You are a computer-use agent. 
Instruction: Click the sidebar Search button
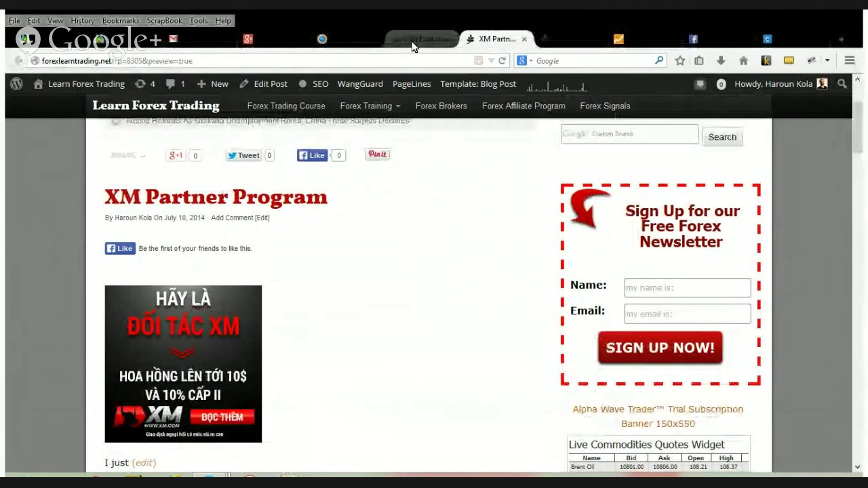click(x=722, y=137)
